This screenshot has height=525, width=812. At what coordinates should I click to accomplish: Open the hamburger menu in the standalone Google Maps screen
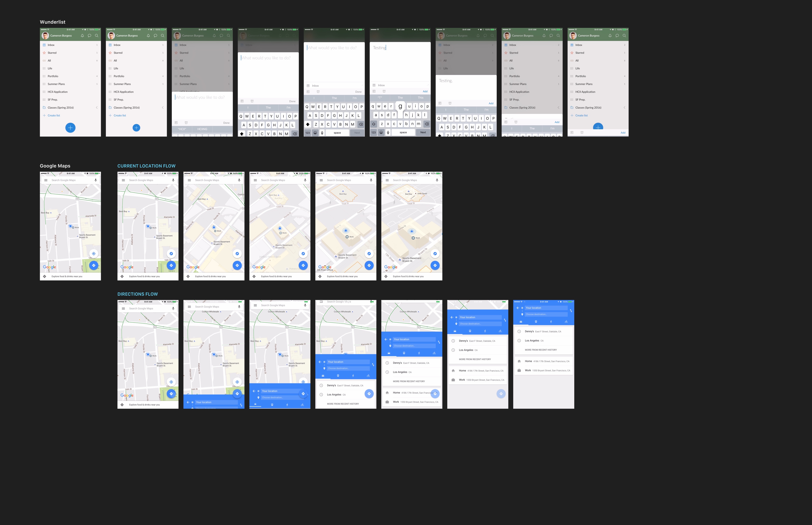click(x=46, y=180)
